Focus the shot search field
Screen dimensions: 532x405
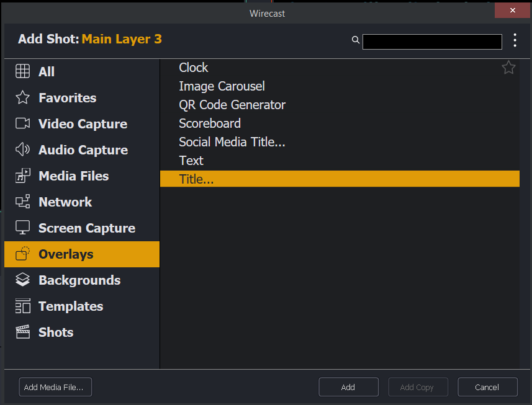click(x=432, y=42)
